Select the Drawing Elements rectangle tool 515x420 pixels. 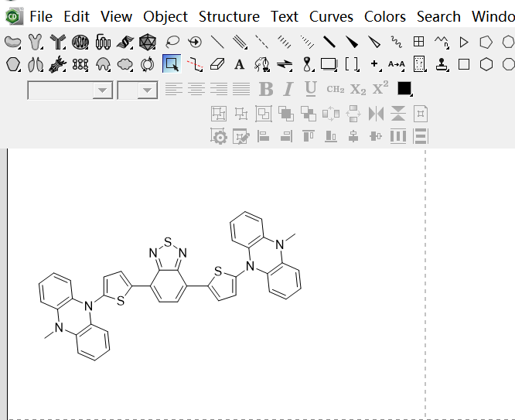click(329, 64)
